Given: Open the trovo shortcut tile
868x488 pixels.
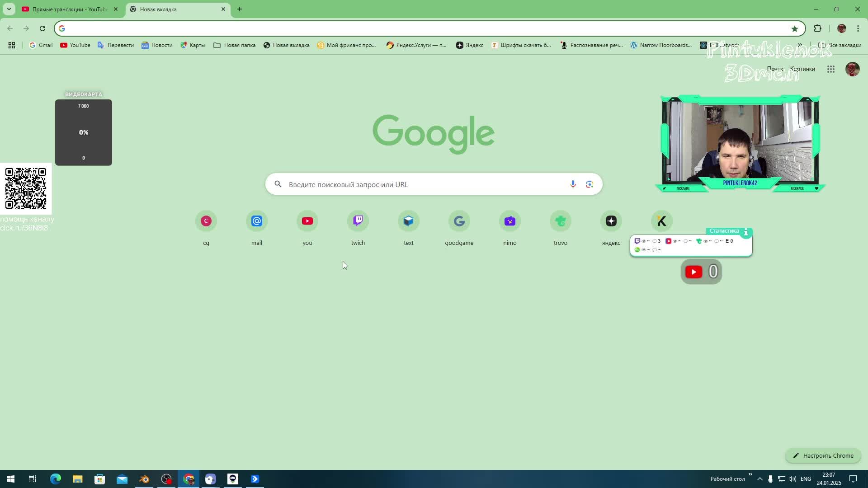Looking at the screenshot, I should (x=560, y=221).
